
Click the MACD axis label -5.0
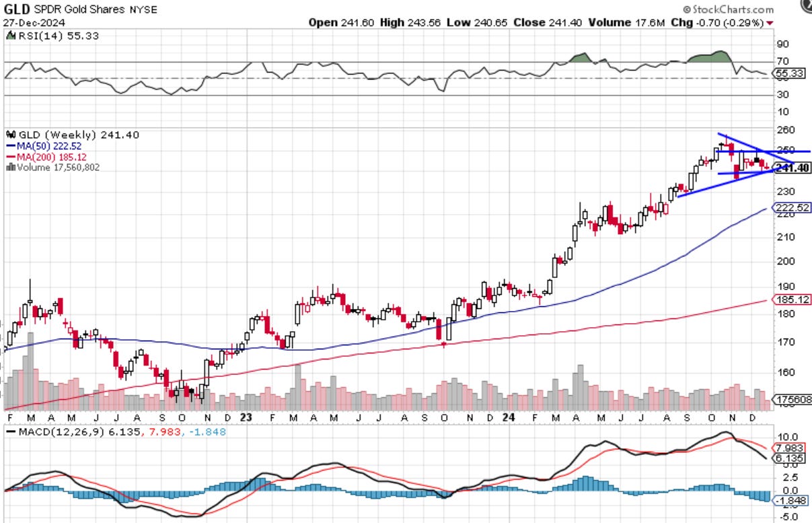tap(788, 518)
